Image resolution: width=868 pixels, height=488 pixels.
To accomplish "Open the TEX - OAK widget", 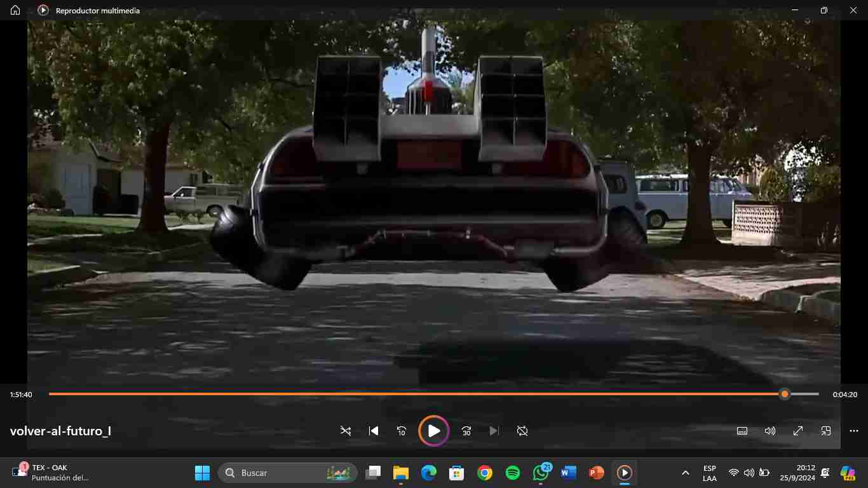I will pos(51,473).
